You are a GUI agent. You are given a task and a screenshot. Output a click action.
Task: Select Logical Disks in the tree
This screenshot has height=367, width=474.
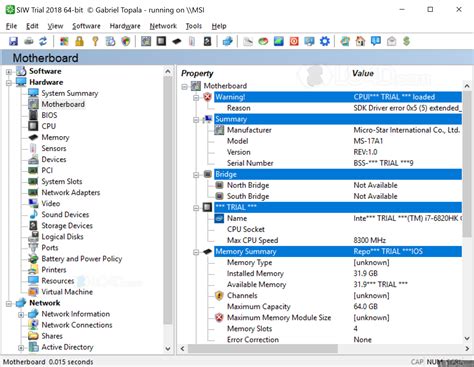point(62,237)
